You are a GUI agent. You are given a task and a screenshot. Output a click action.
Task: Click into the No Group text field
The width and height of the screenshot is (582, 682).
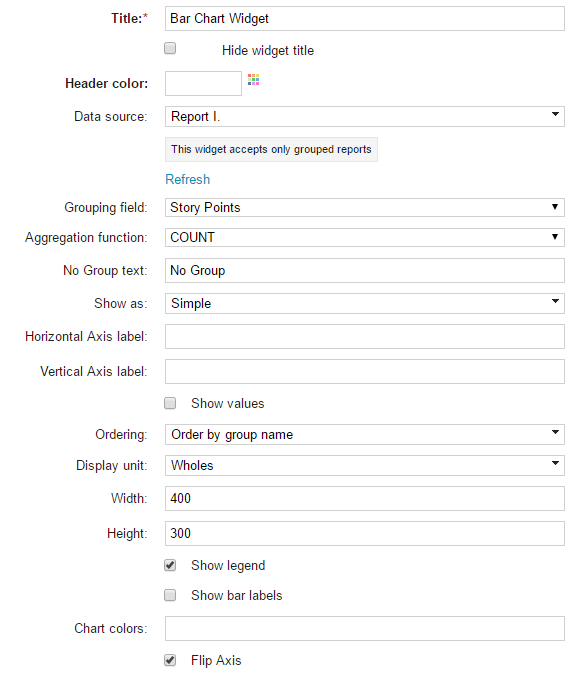[x=365, y=271]
